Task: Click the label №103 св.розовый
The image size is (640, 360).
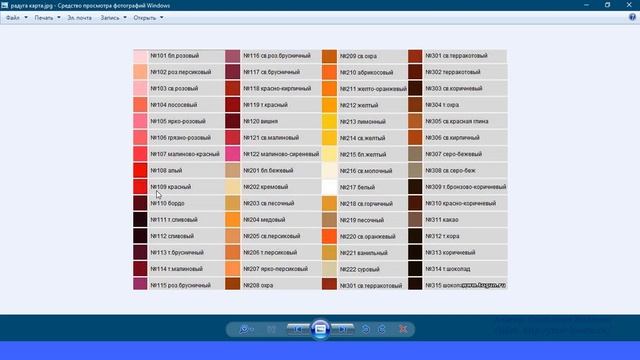Action: (x=174, y=89)
